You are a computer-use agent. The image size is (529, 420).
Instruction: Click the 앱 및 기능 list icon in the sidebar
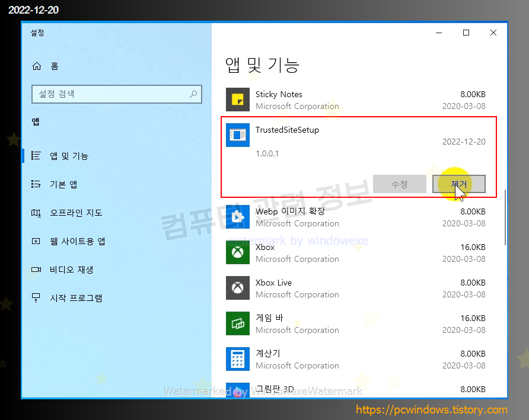point(36,156)
